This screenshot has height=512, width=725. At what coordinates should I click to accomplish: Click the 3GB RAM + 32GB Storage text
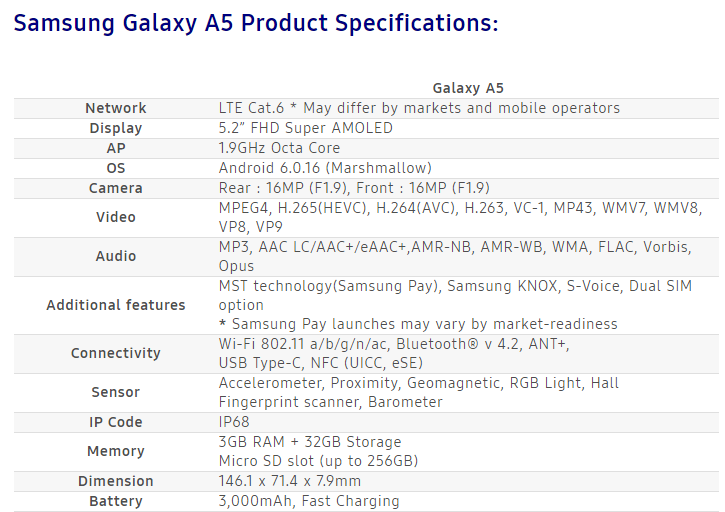tap(310, 442)
